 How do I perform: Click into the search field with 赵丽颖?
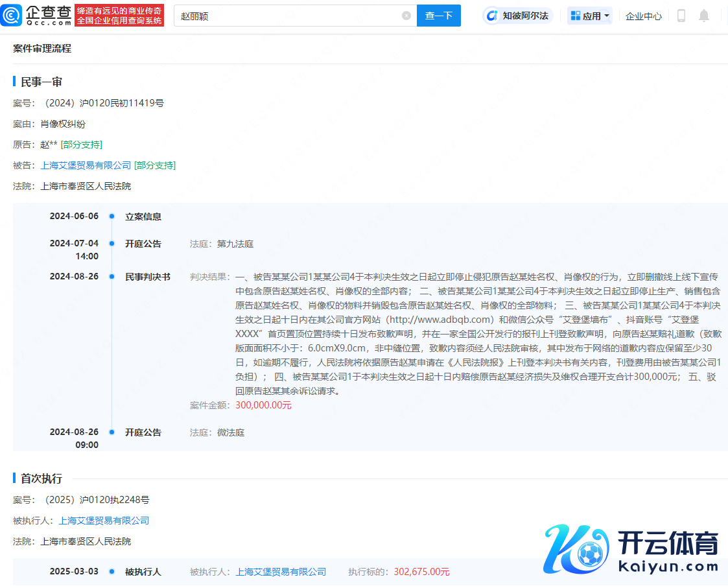click(285, 16)
